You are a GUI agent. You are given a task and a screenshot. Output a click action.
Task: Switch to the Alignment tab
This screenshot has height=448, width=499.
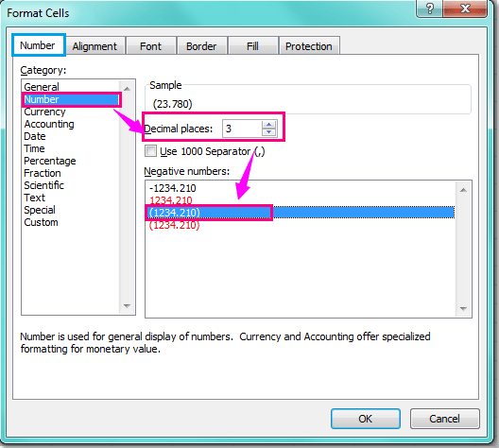pos(95,46)
